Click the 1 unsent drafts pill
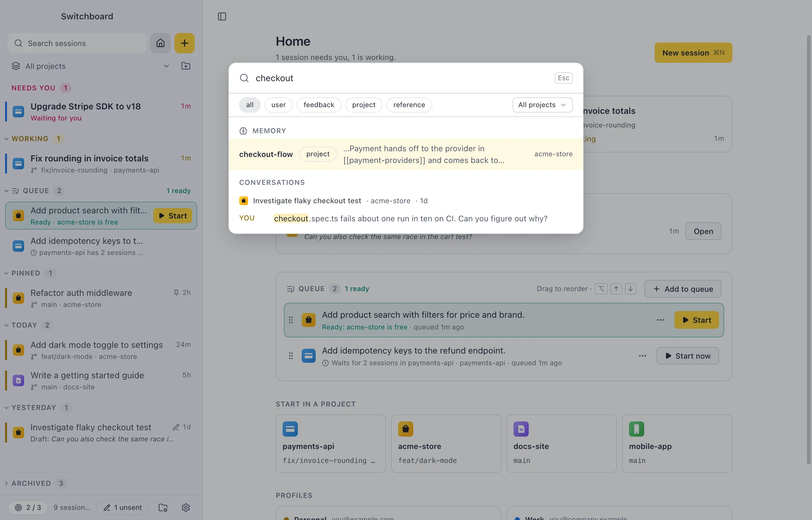 click(123, 508)
